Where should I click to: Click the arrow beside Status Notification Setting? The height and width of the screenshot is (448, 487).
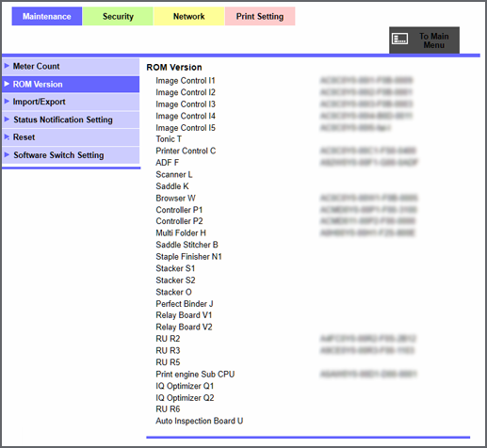click(x=7, y=120)
